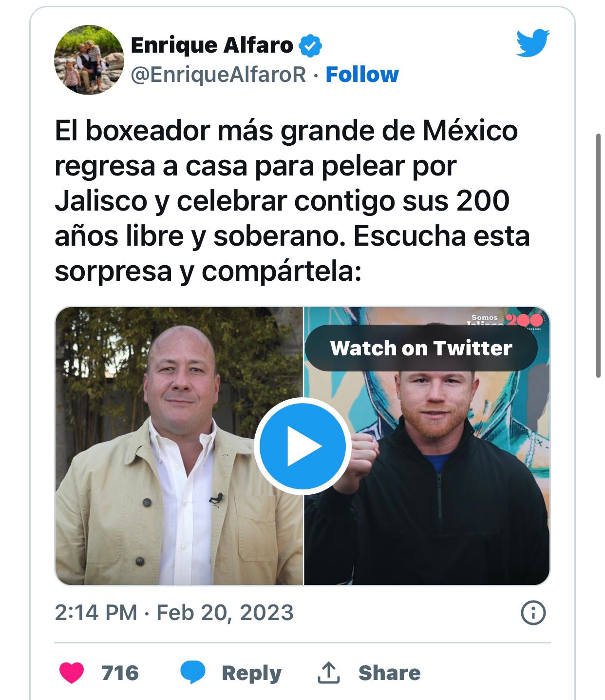
Task: Click the Watch on Twitter button
Action: point(421,348)
